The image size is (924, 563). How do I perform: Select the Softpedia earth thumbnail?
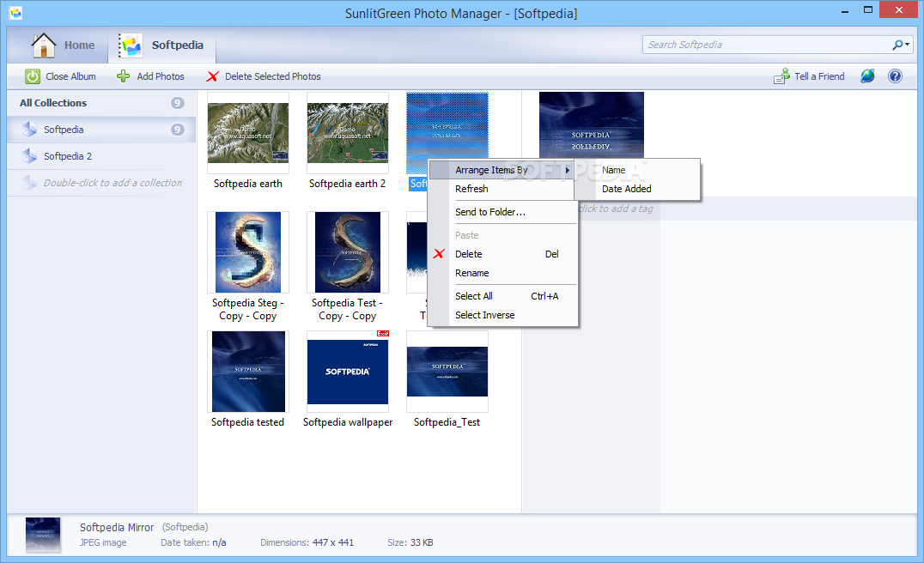(248, 132)
